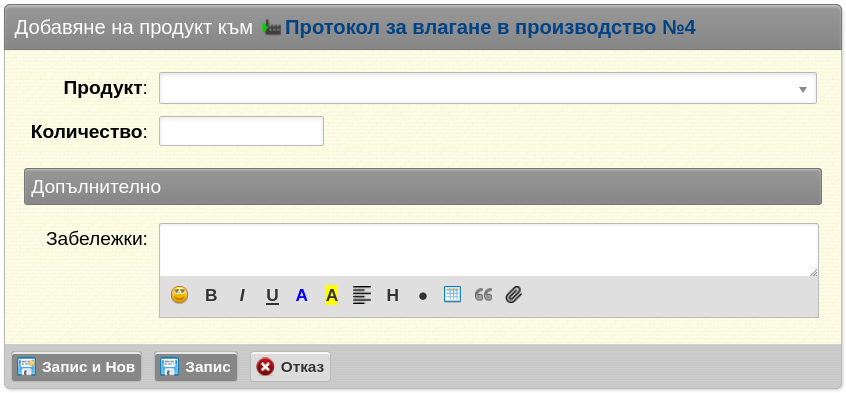This screenshot has width=846, height=393.
Task: Insert a table into notes
Action: 452,294
